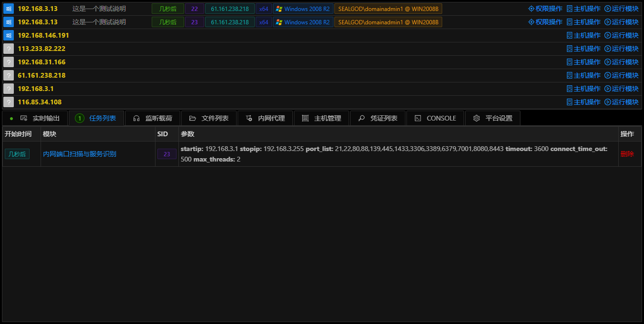
Task: Click the unknown-OS icon beside 116.85.34.108
Action: [x=9, y=102]
